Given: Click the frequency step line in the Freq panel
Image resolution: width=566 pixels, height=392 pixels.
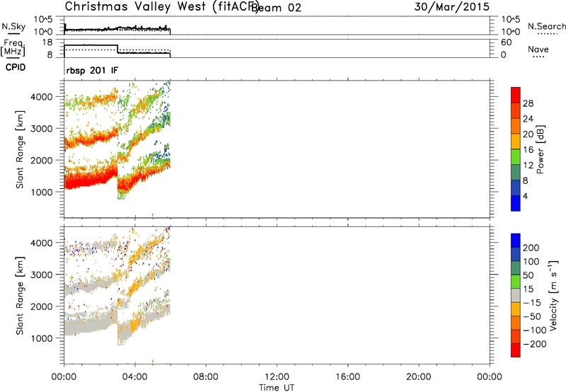Looking at the screenshot, I should tap(117, 50).
